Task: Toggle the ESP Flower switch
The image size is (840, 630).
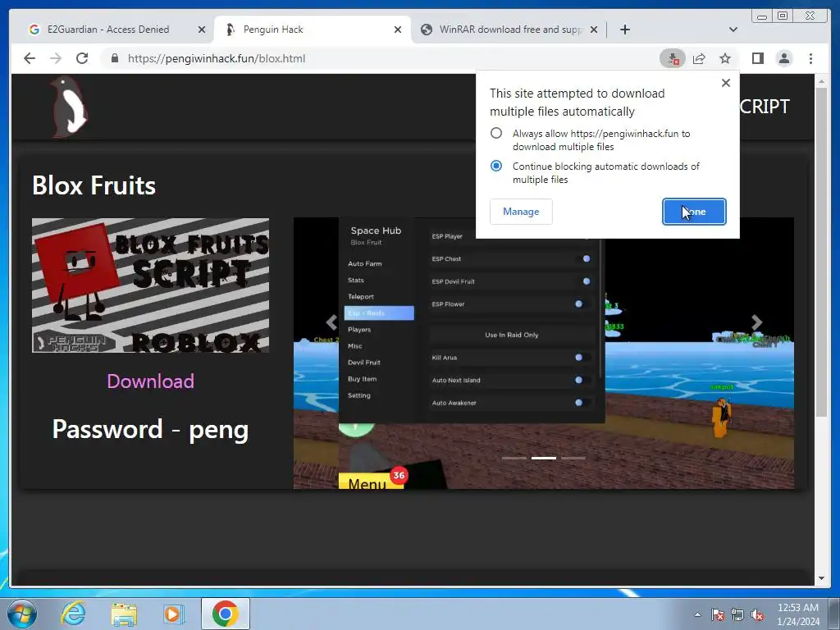Action: point(584,304)
